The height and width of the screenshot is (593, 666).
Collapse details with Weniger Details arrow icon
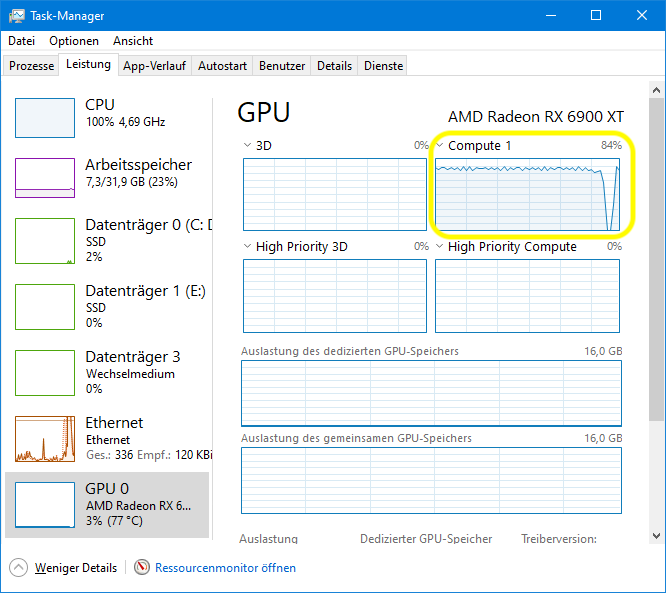pos(19,568)
